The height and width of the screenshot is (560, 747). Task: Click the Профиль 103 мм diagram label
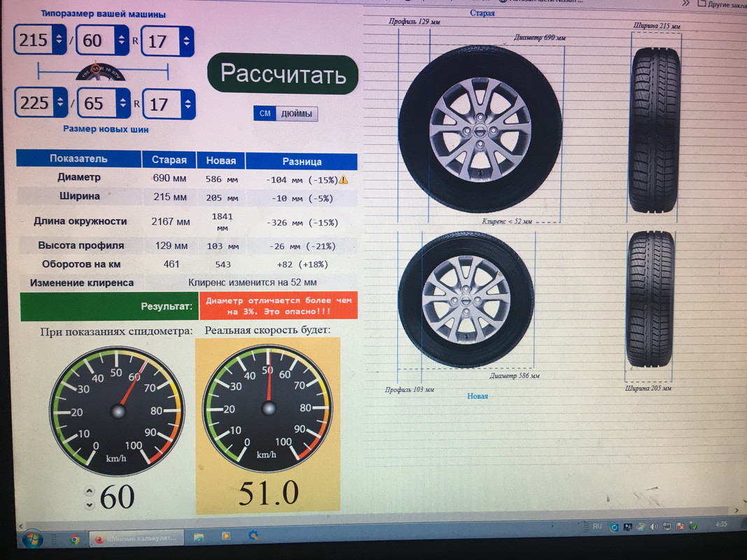[410, 389]
